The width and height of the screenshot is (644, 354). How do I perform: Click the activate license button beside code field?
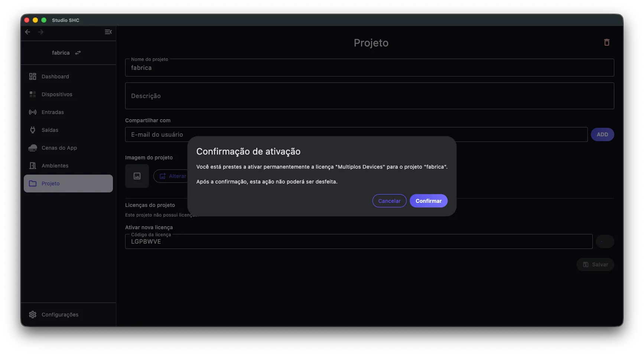(605, 241)
